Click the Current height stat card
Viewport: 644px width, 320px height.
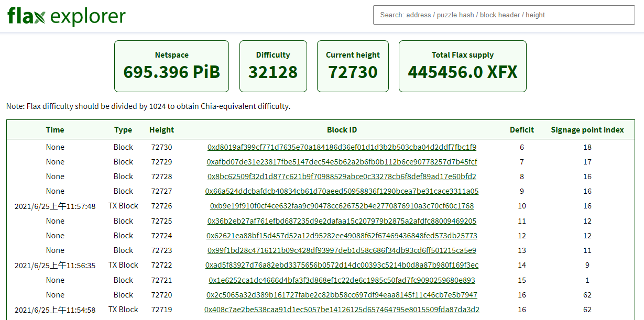(x=353, y=66)
